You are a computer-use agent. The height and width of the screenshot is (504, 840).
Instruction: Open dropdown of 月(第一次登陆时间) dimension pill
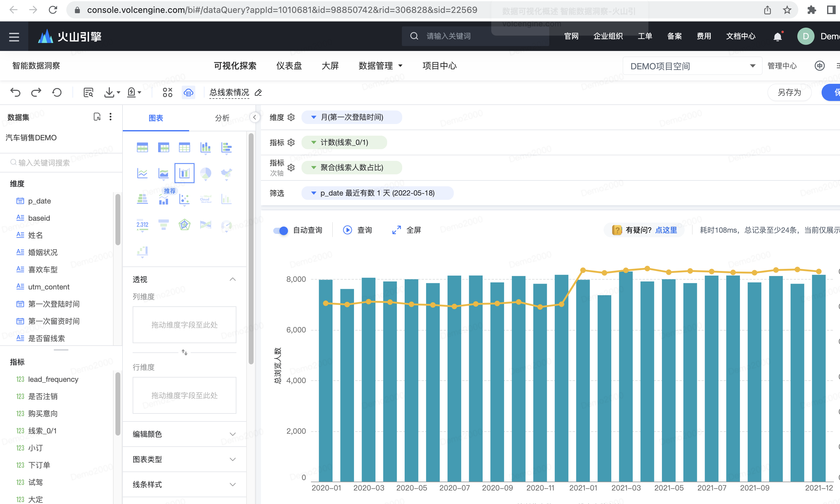pyautogui.click(x=314, y=117)
